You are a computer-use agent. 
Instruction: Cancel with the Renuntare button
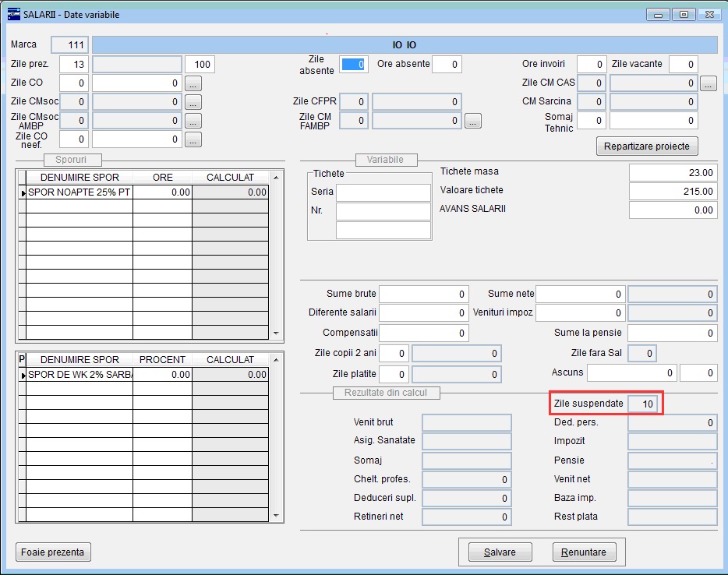pyautogui.click(x=584, y=552)
